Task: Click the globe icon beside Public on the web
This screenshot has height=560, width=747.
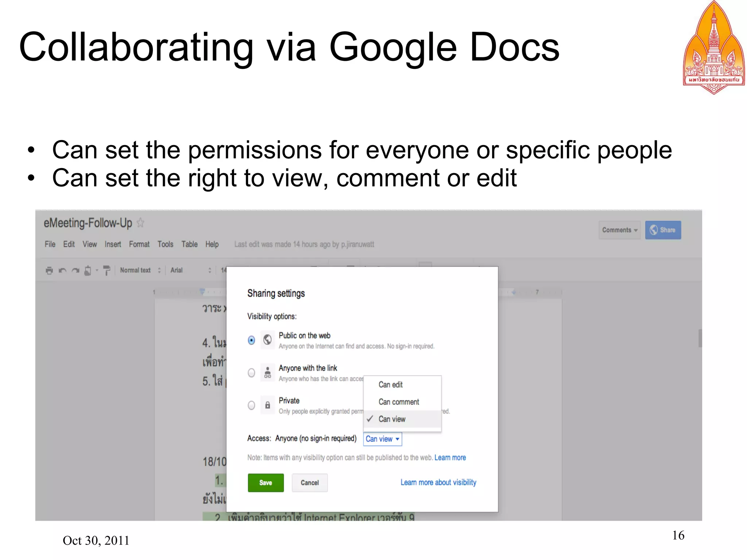Action: pos(267,340)
